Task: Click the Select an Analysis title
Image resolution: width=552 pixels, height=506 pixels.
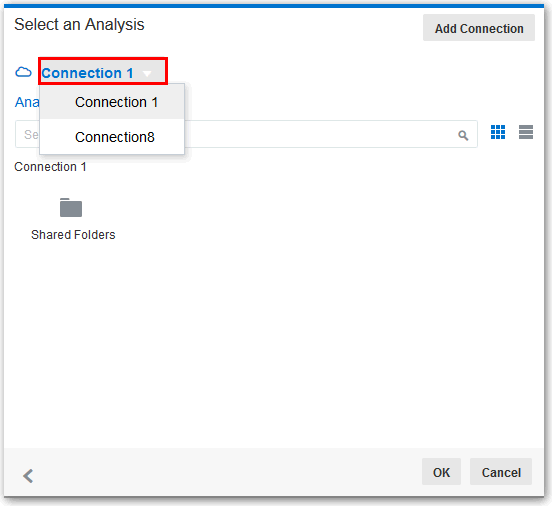Action: click(x=79, y=24)
